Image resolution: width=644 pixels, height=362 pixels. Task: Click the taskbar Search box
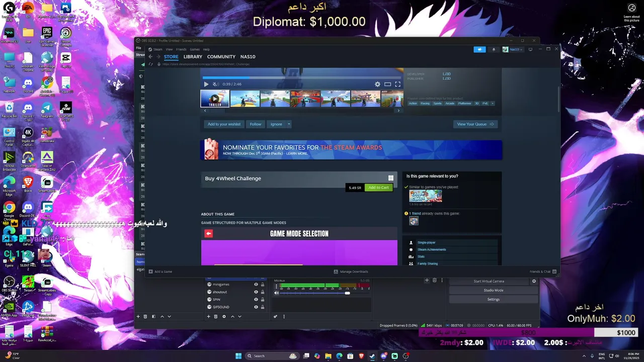point(272,356)
